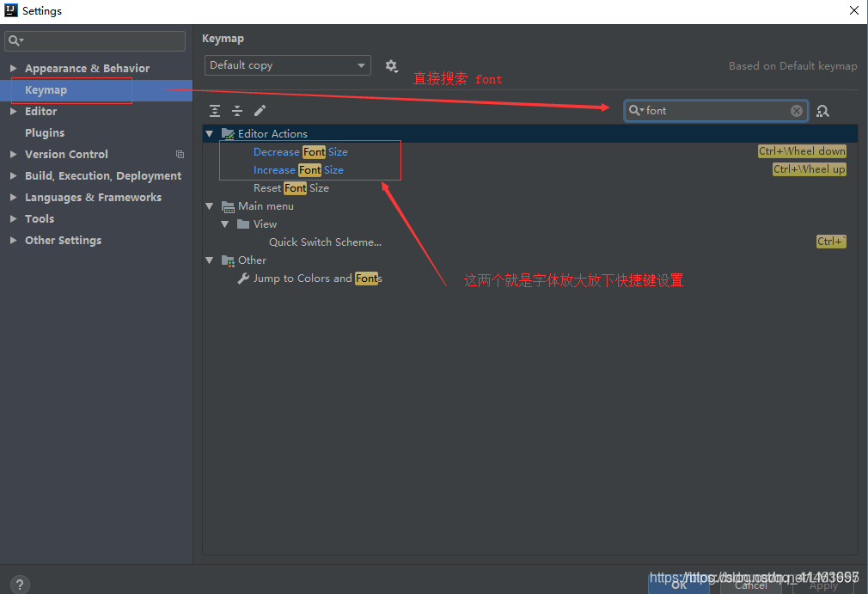The height and width of the screenshot is (594, 868).
Task: Click the Ctrl+Wheel down shortcut label
Action: point(802,151)
